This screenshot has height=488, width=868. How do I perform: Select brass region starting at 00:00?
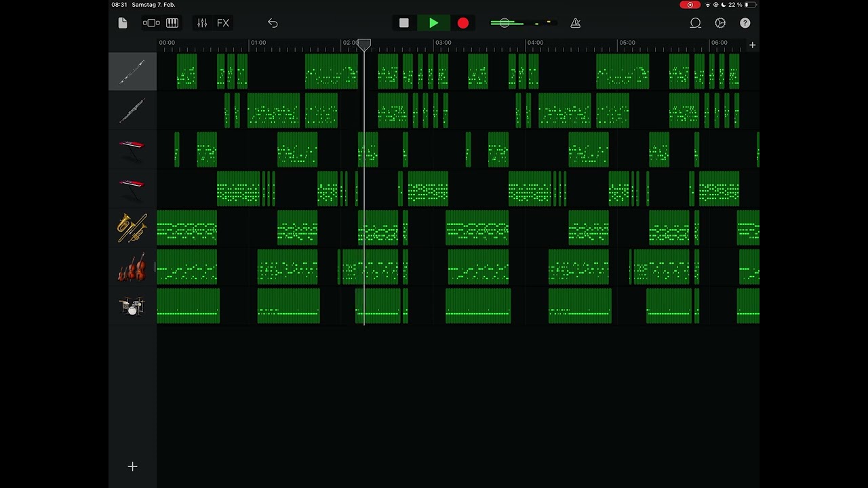tap(186, 228)
